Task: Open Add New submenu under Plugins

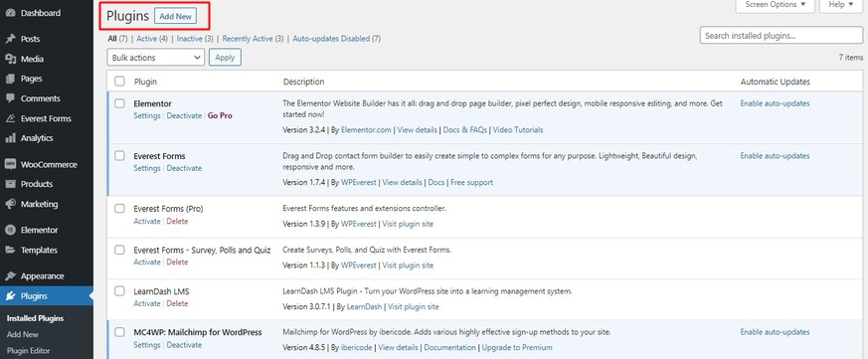Action: pyautogui.click(x=23, y=334)
